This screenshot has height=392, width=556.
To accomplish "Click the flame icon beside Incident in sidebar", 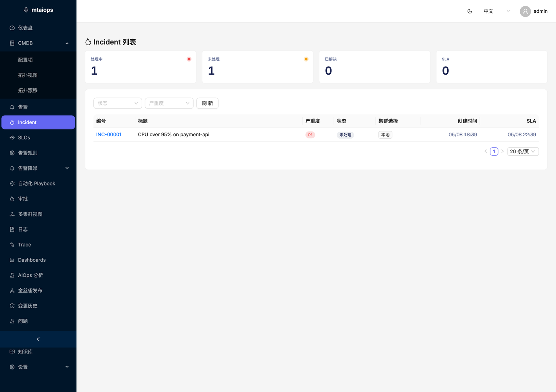I will coord(12,122).
